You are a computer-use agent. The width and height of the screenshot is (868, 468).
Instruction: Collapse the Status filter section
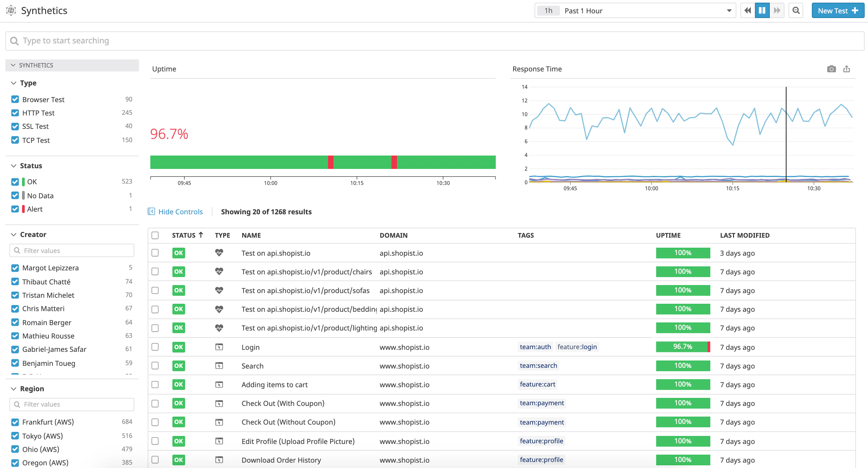[x=13, y=166]
